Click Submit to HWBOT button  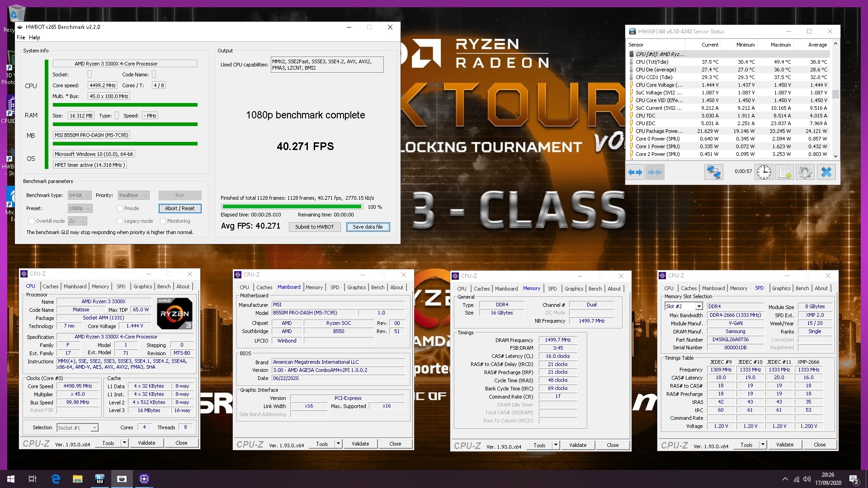(315, 227)
